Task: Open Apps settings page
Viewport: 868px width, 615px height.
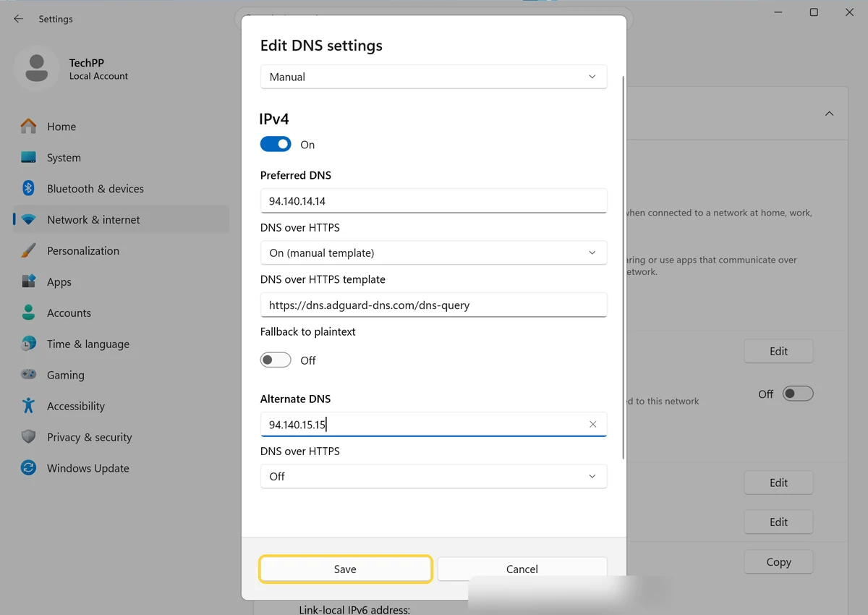Action: click(122, 282)
